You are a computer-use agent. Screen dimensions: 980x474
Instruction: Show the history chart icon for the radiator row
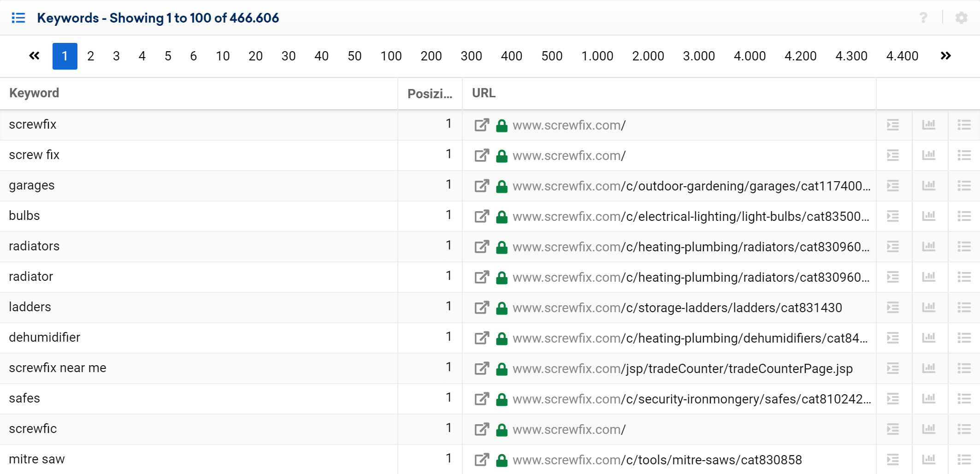929,277
